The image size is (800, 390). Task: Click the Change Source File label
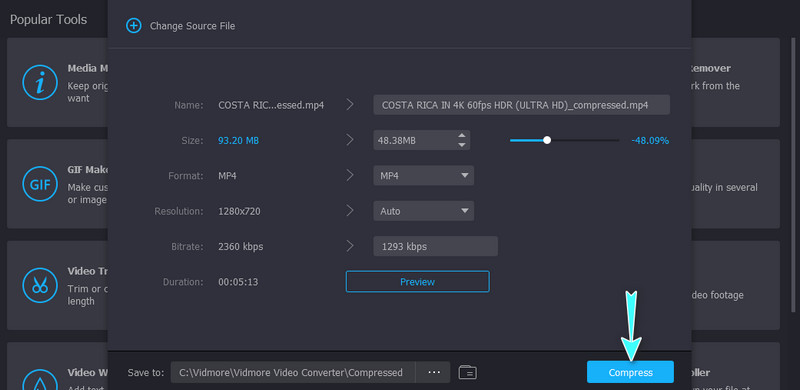[x=192, y=26]
